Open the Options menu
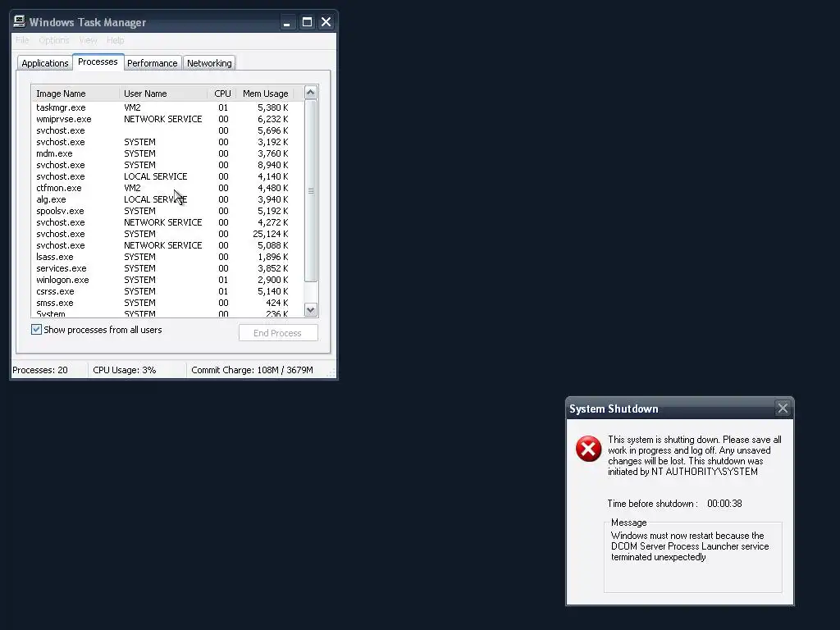Viewport: 840px width, 630px height. (54, 40)
